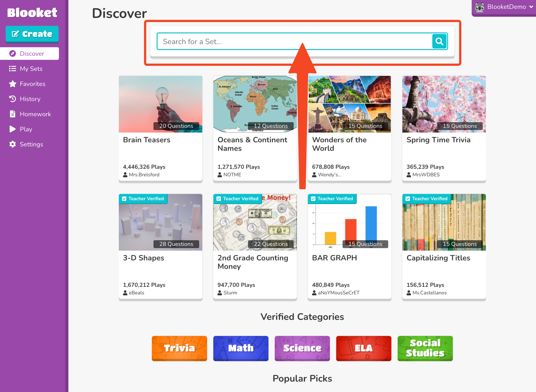Open the BlooketDemo account dropdown
536x392 pixels.
(504, 7)
